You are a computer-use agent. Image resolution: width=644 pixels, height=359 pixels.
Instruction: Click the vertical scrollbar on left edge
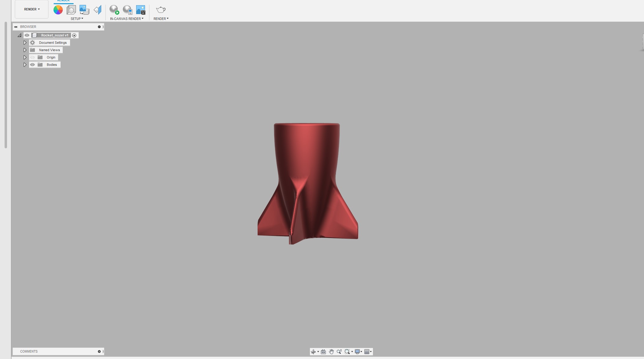6,85
